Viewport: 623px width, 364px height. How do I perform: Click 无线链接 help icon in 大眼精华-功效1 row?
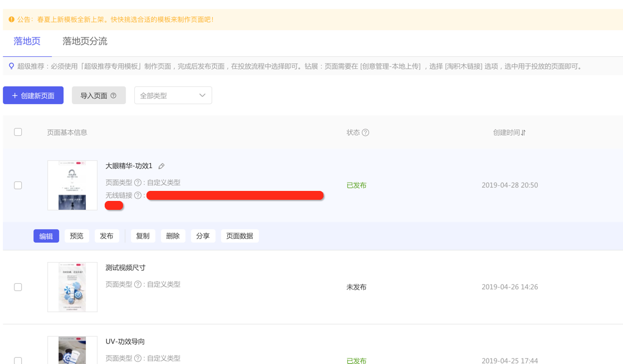(x=138, y=195)
